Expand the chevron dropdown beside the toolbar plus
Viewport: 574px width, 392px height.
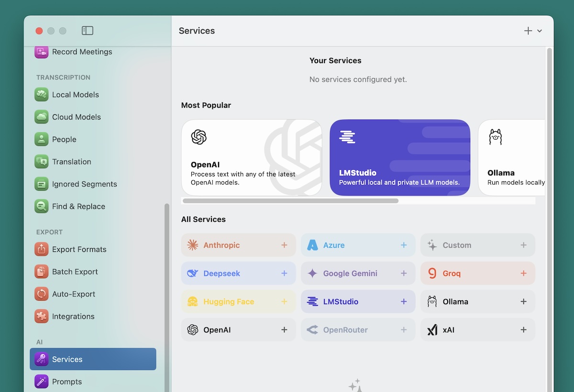click(x=540, y=31)
